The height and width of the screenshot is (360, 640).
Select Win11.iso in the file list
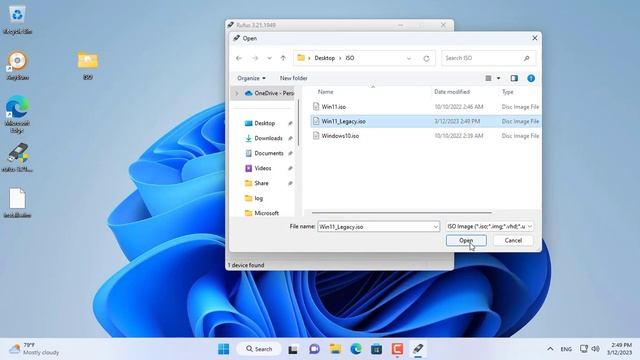426,107
